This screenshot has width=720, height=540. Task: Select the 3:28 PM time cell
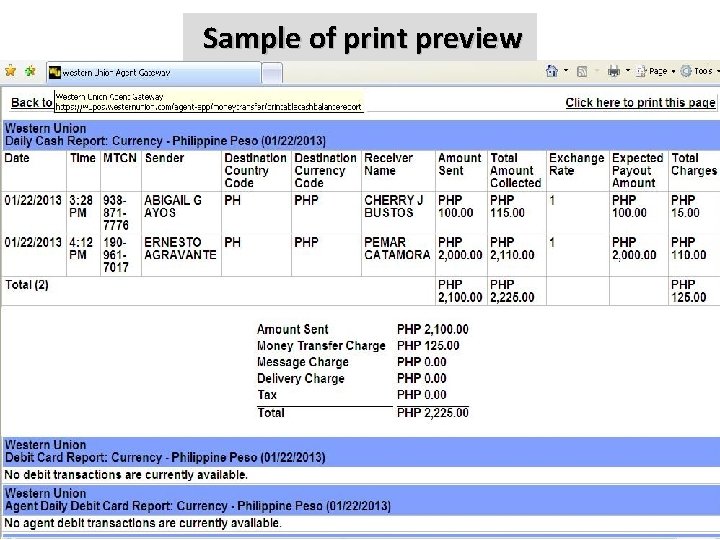pos(81,206)
